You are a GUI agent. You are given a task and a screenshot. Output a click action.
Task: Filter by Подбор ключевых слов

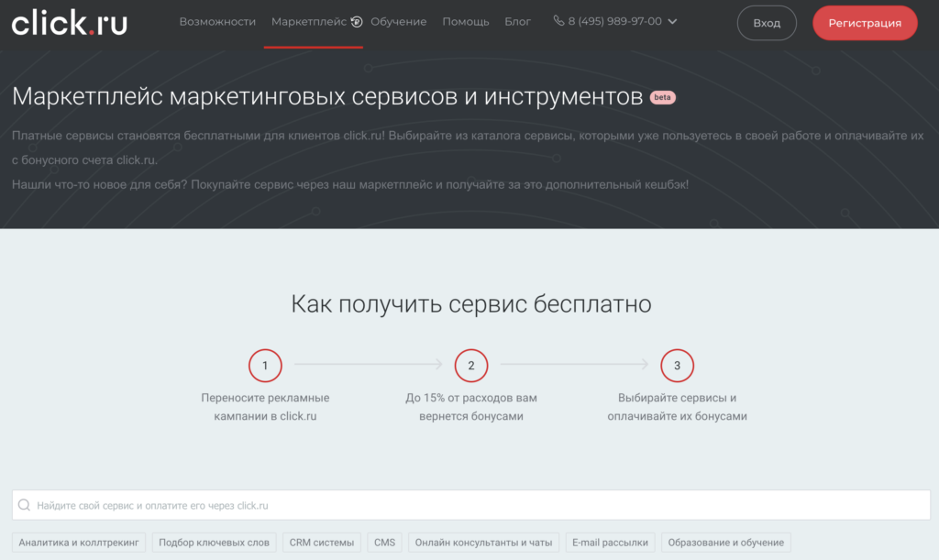[x=214, y=543]
